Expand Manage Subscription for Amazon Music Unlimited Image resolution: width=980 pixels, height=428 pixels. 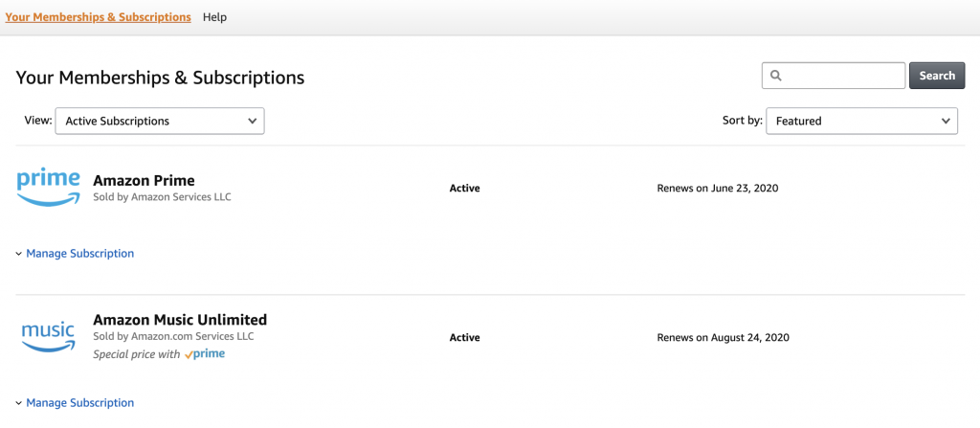pos(80,403)
